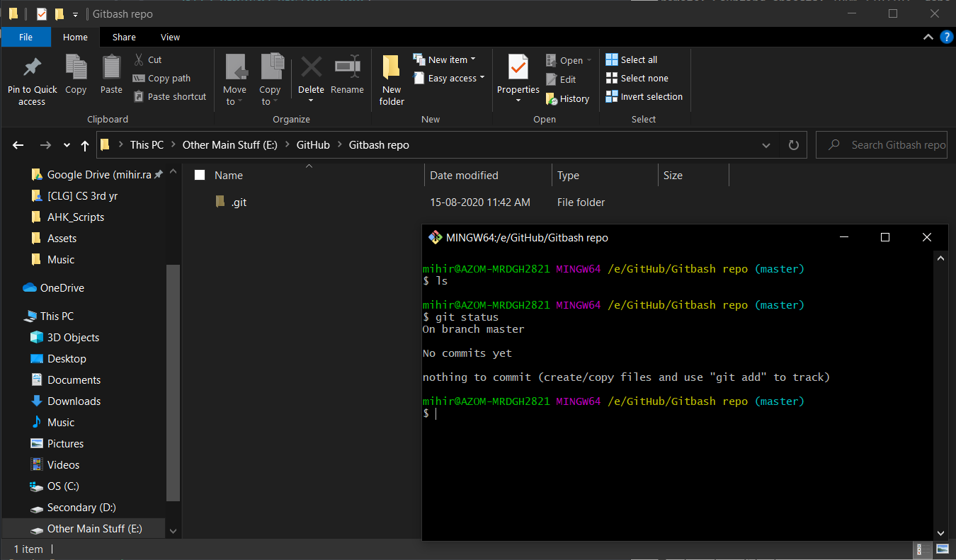
Task: Click This PC in the address breadcrumb
Action: (147, 145)
